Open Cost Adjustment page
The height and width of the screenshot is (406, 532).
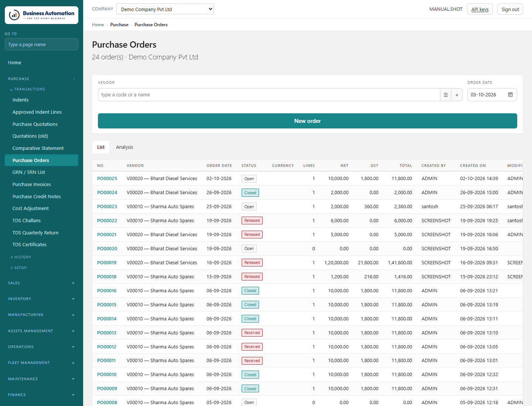[41, 209]
